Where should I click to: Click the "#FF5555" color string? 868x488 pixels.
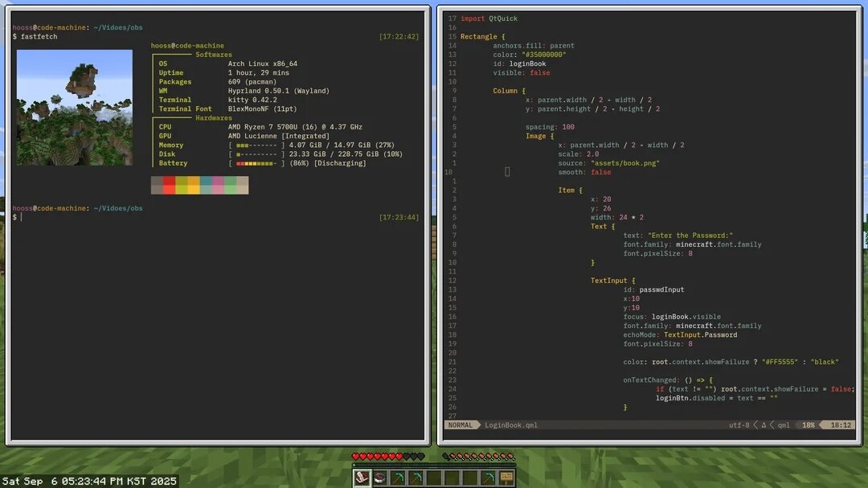pyautogui.click(x=780, y=363)
